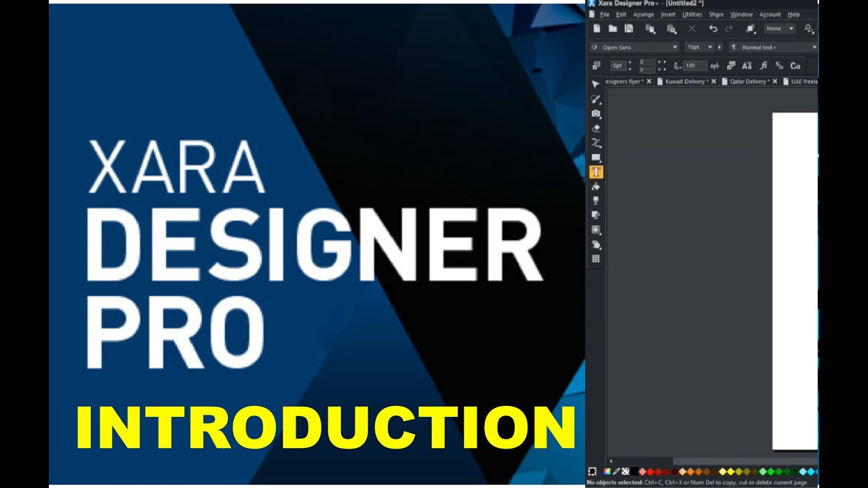Select the Freehand and Brush drawing tool
The height and width of the screenshot is (488, 868).
596,100
